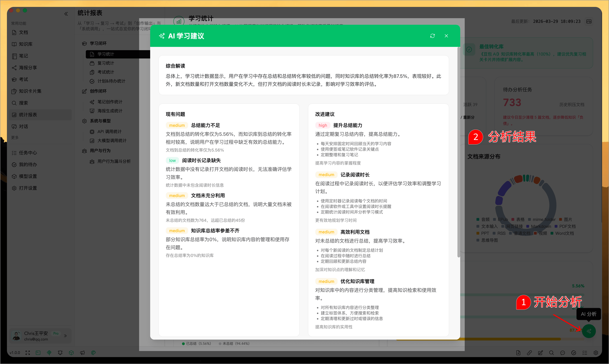Click the Chris王平安 user avatar
This screenshot has height=364, width=609.
pos(16,336)
